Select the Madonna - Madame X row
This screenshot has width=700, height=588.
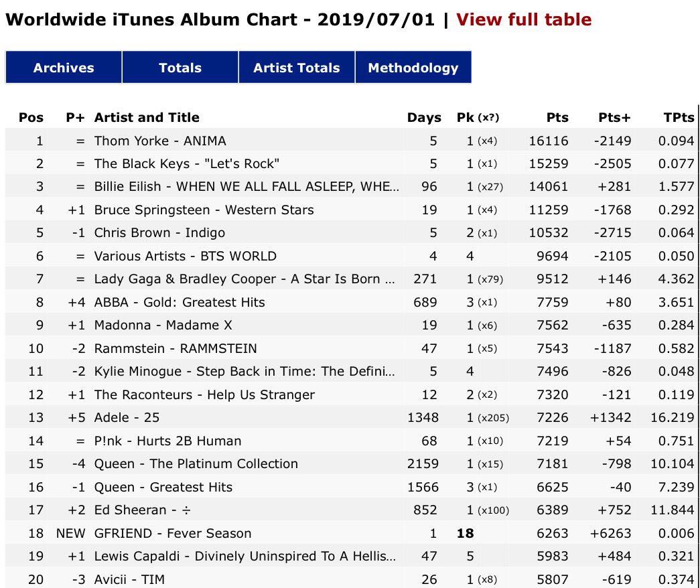[x=351, y=325]
